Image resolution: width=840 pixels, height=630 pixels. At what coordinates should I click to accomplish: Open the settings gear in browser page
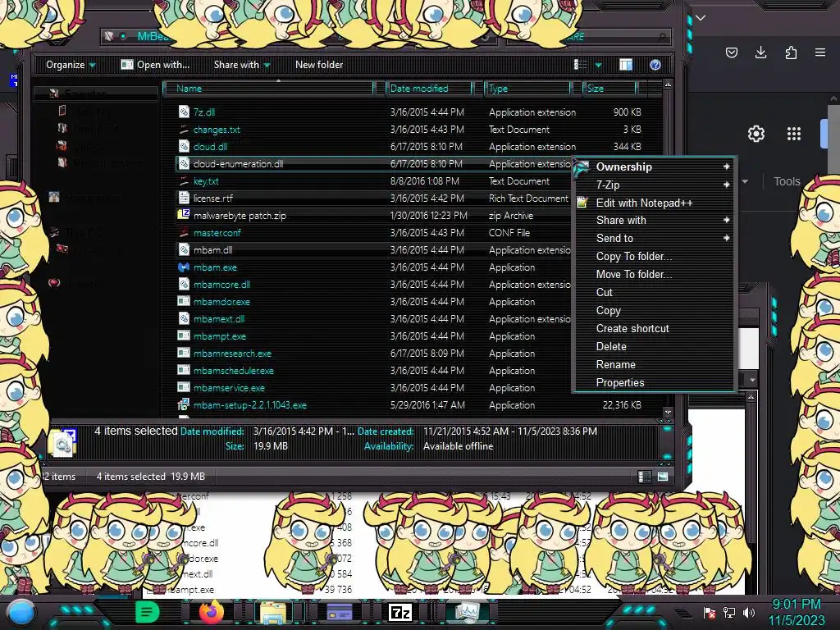tap(756, 134)
